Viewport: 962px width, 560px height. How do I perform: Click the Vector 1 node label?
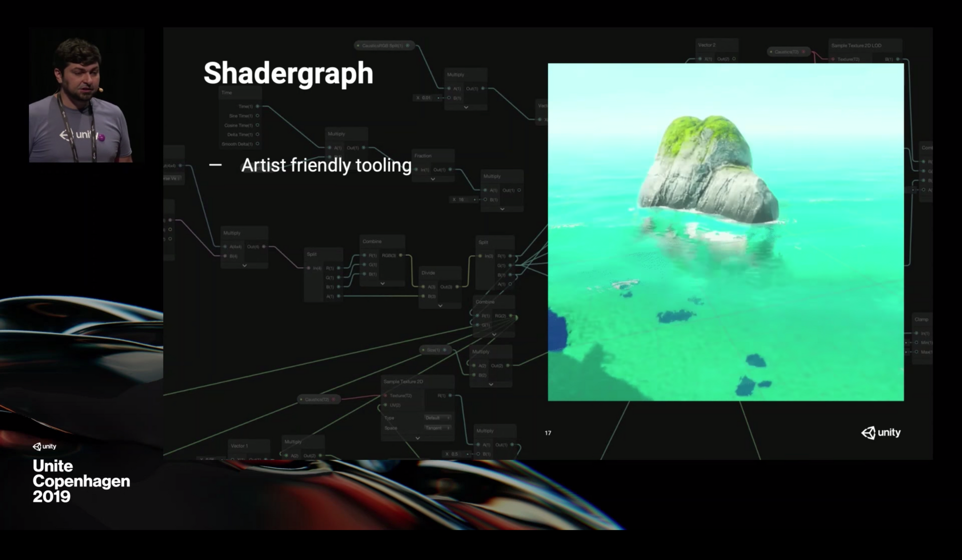pyautogui.click(x=239, y=445)
